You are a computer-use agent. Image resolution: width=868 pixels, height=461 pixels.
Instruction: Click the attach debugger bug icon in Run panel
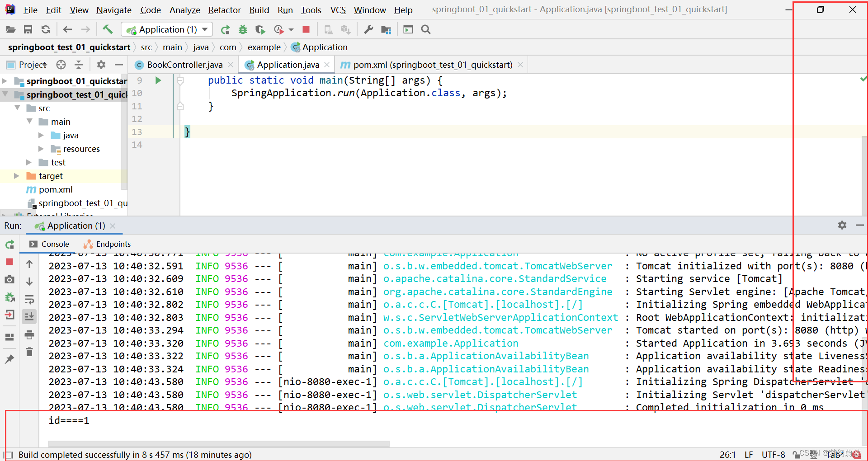pyautogui.click(x=9, y=297)
